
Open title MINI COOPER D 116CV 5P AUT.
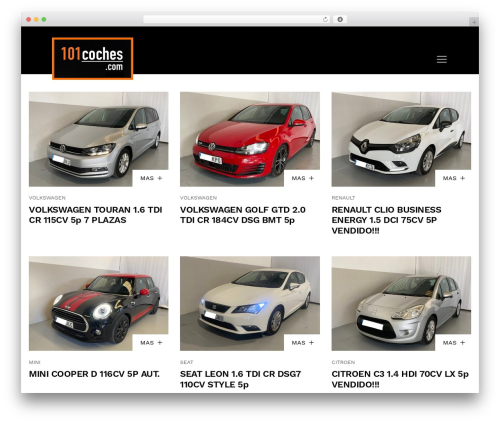tap(94, 374)
